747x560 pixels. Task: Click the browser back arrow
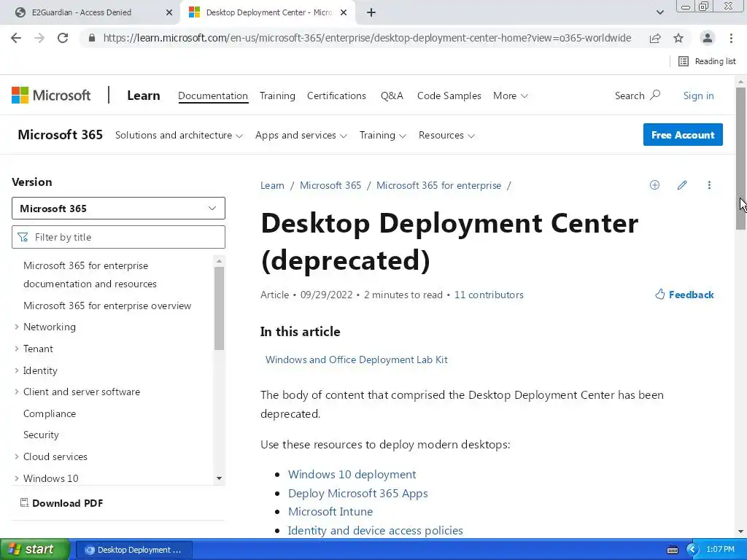(16, 38)
